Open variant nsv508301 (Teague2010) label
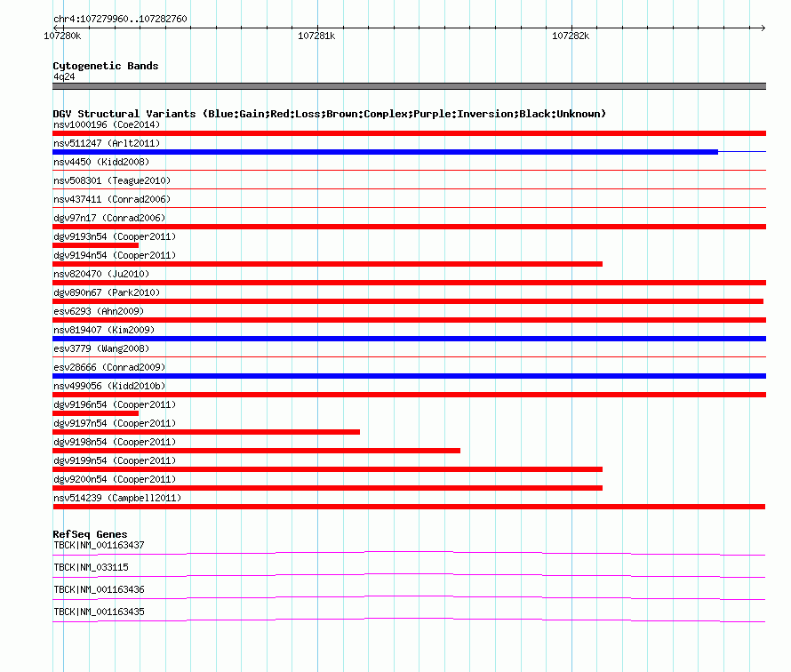791x672 pixels. (112, 180)
